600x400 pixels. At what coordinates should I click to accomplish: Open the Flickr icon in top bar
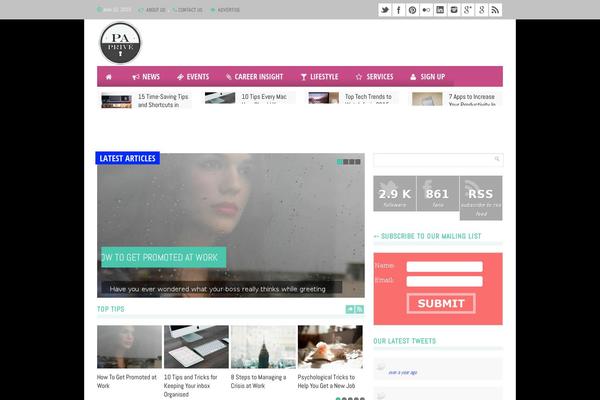click(426, 10)
